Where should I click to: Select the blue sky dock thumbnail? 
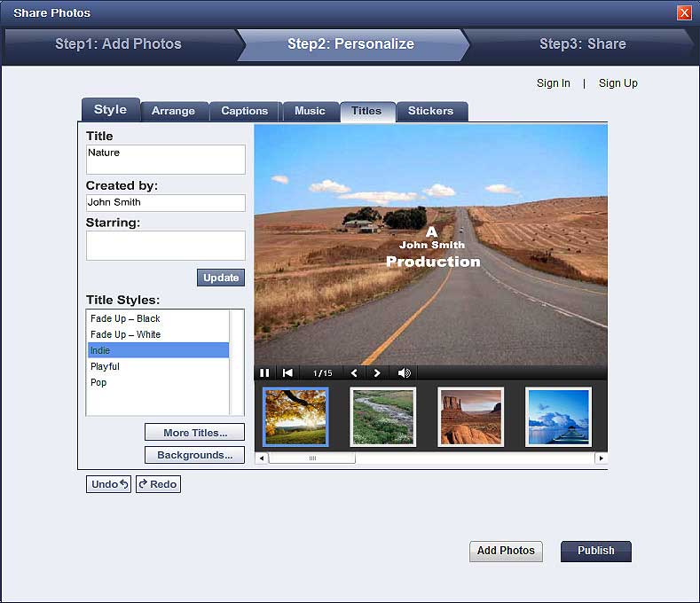pos(558,417)
